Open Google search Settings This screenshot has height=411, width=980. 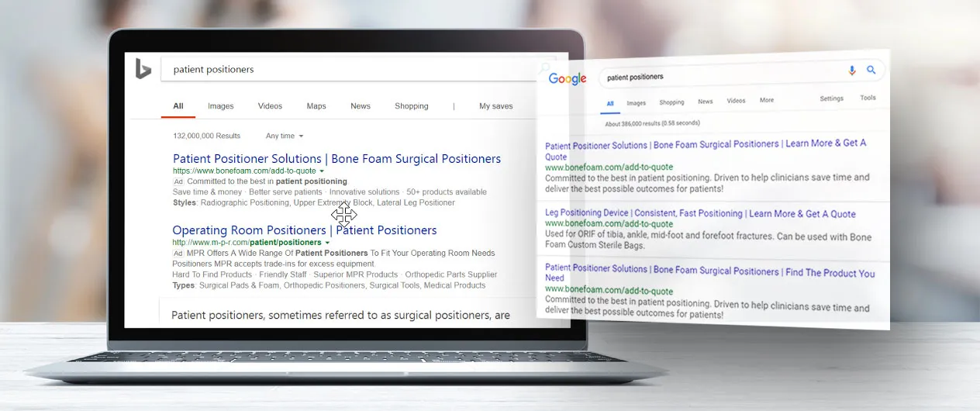tap(832, 98)
